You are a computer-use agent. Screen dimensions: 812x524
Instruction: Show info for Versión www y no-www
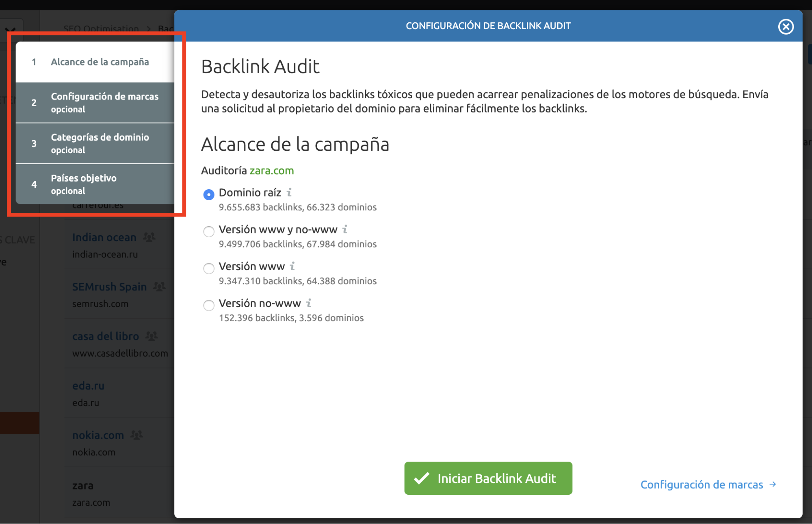[x=345, y=229]
